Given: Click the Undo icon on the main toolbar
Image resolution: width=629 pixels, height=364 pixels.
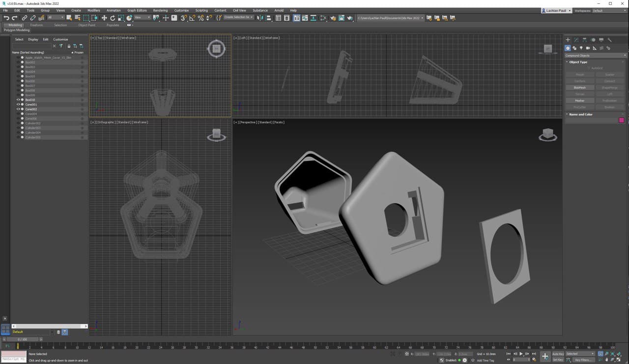Looking at the screenshot, I should [x=6, y=18].
